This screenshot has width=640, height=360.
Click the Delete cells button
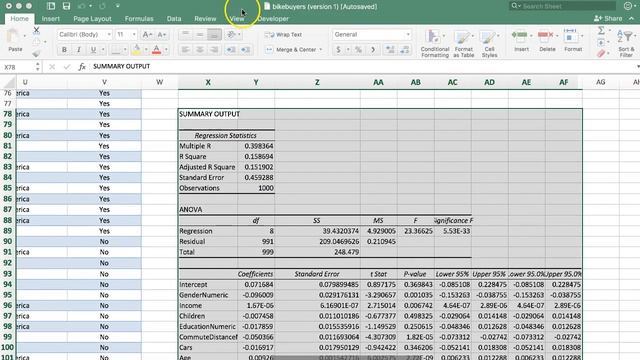coord(547,40)
